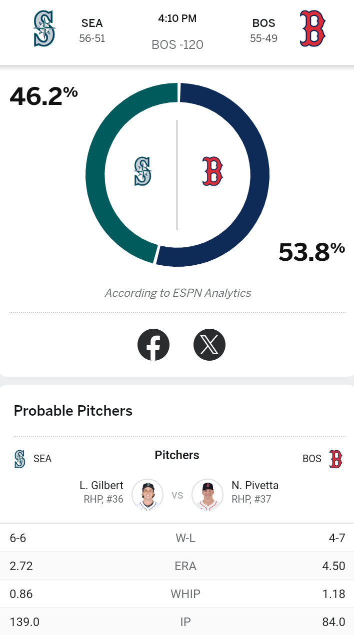Open L. Gilbert's headshot photo

pos(147,495)
